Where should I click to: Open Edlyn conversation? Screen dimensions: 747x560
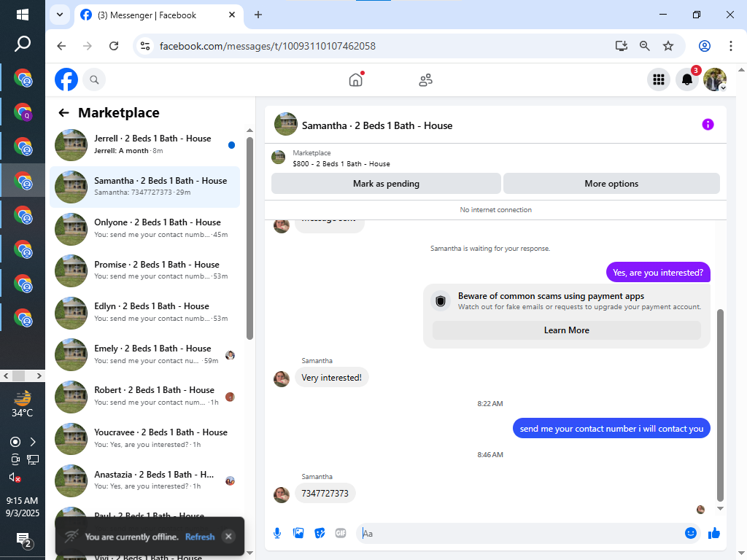pos(145,312)
